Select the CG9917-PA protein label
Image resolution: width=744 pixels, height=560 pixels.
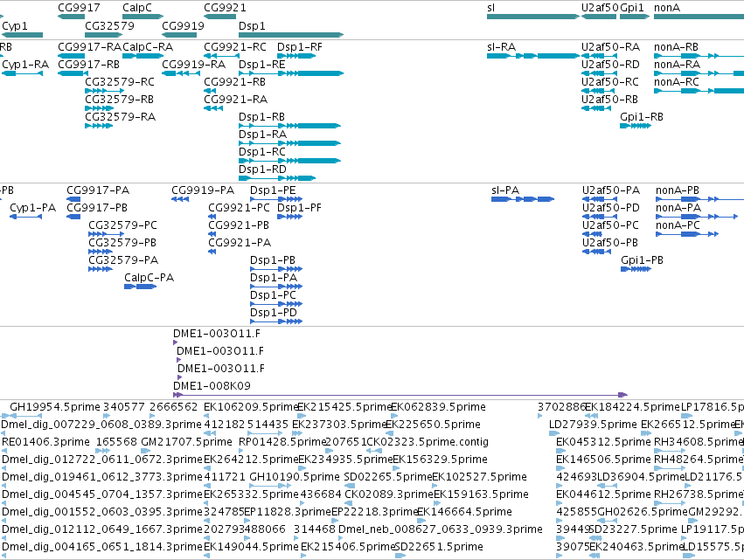98,190
